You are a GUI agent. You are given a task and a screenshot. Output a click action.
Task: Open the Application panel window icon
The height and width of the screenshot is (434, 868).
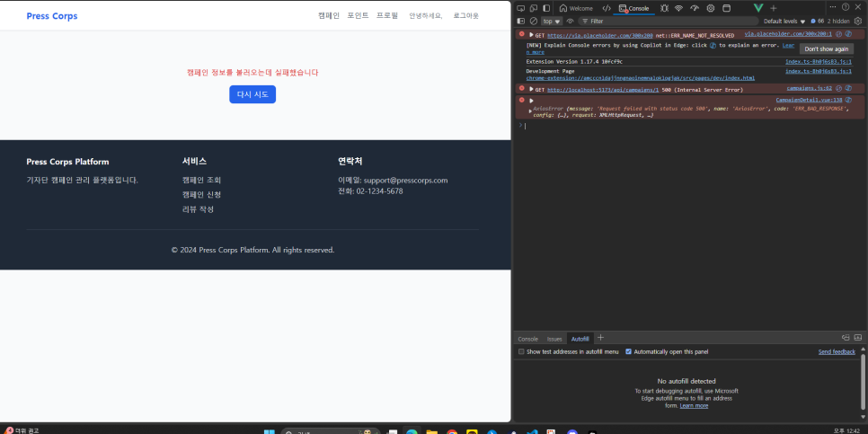pyautogui.click(x=727, y=8)
